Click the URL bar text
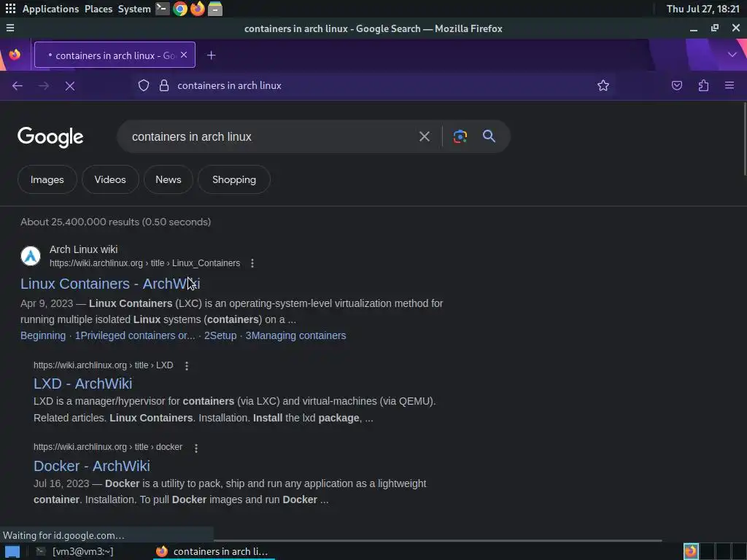The image size is (747, 560). tap(230, 86)
